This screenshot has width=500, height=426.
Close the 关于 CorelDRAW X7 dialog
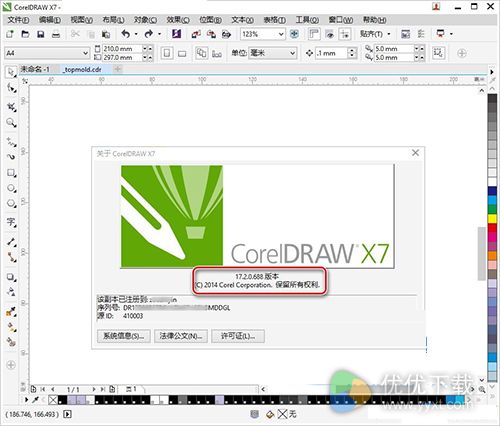tap(415, 153)
